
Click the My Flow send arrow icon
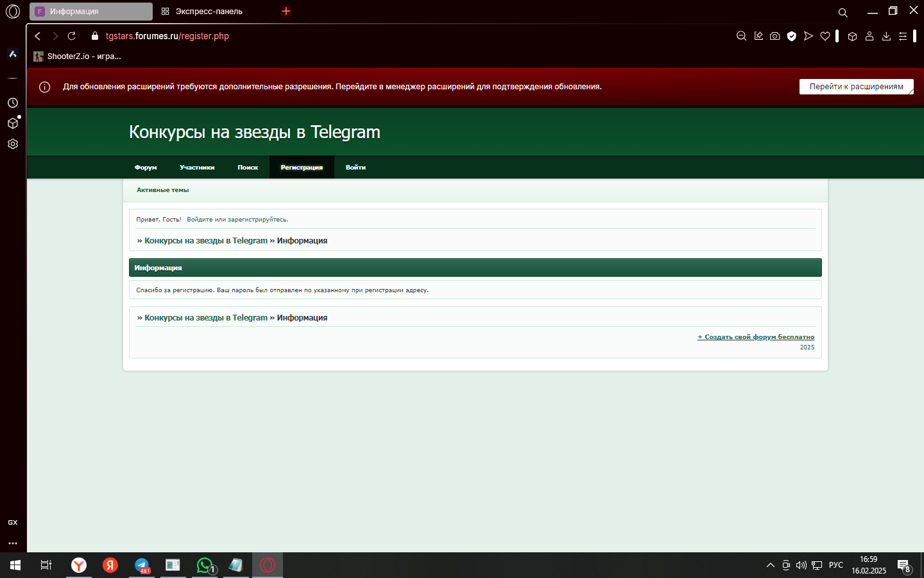(809, 36)
